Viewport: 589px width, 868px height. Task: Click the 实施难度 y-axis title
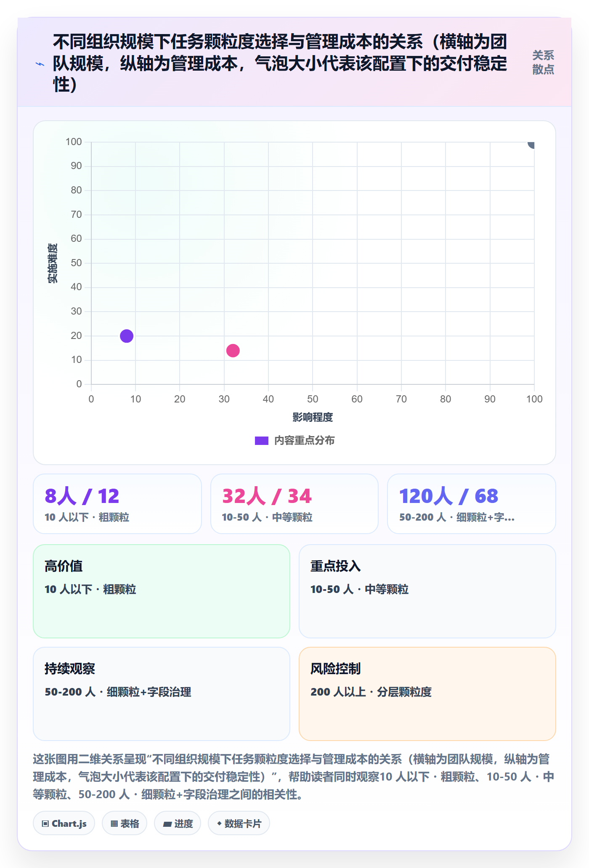pyautogui.click(x=53, y=263)
